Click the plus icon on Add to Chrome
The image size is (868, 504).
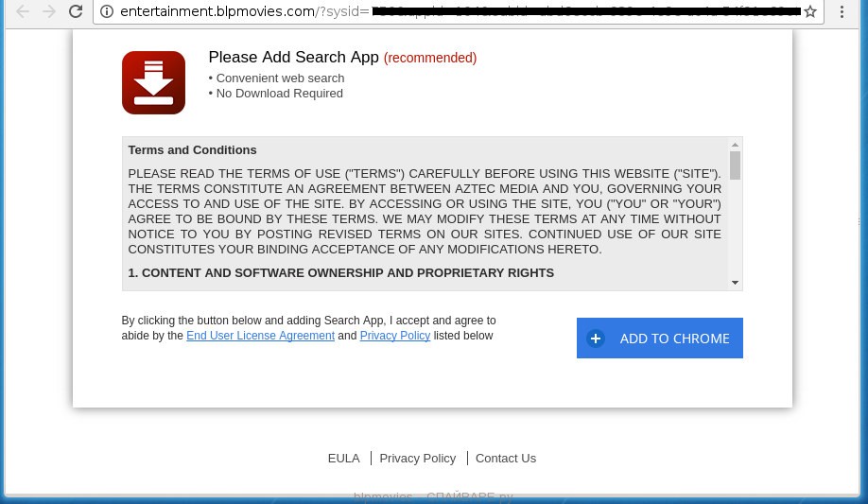(x=596, y=339)
